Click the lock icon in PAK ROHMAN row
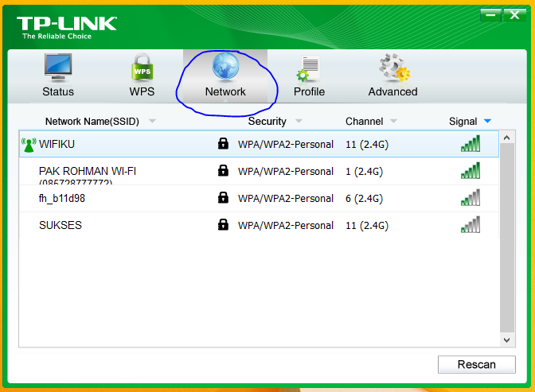The height and width of the screenshot is (392, 535). point(223,170)
